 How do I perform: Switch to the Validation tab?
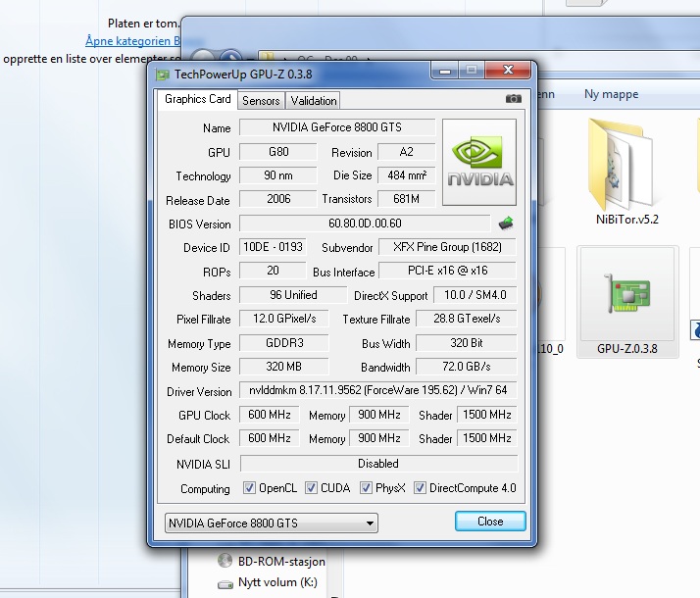click(314, 100)
